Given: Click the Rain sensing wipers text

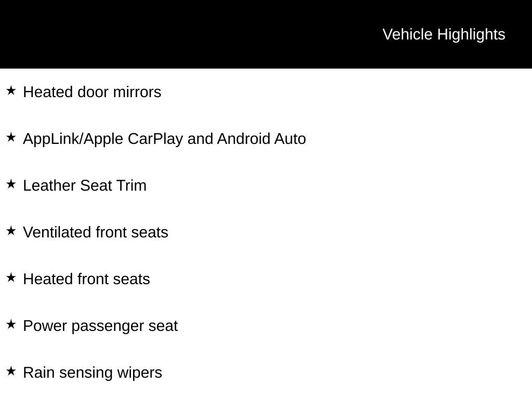Looking at the screenshot, I should [92, 373].
